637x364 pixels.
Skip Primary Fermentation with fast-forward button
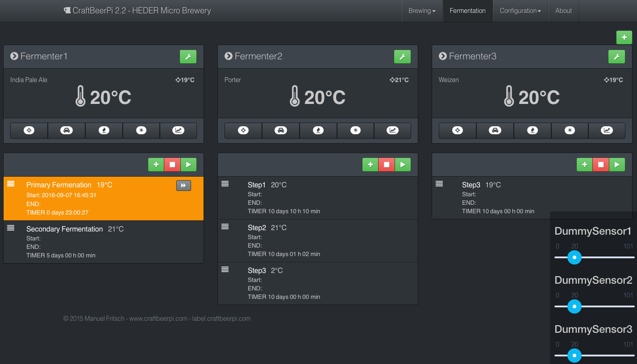coord(183,186)
